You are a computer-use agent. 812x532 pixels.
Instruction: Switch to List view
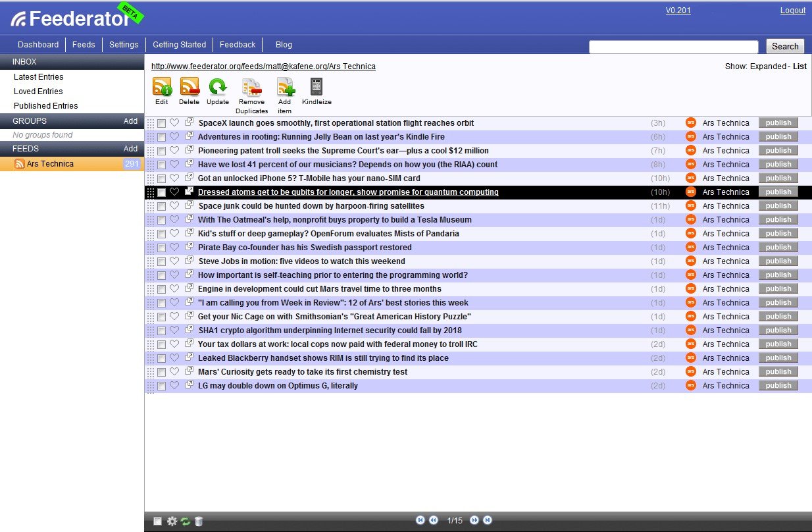pos(799,66)
